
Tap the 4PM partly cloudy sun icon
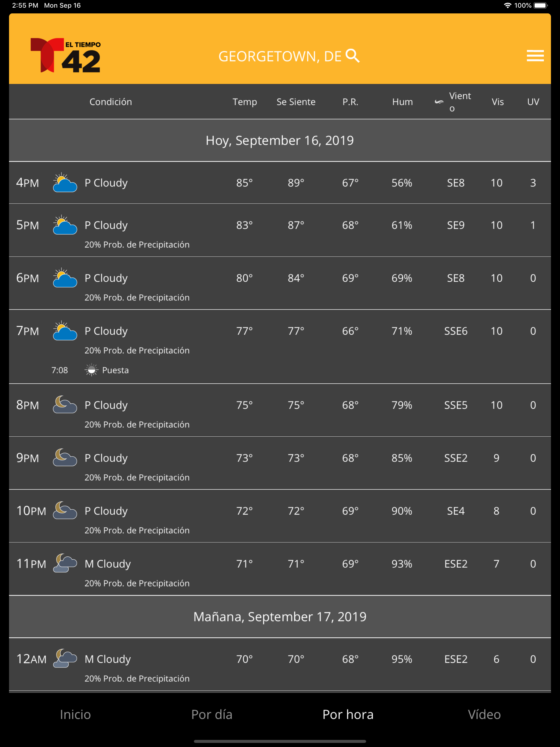click(65, 183)
